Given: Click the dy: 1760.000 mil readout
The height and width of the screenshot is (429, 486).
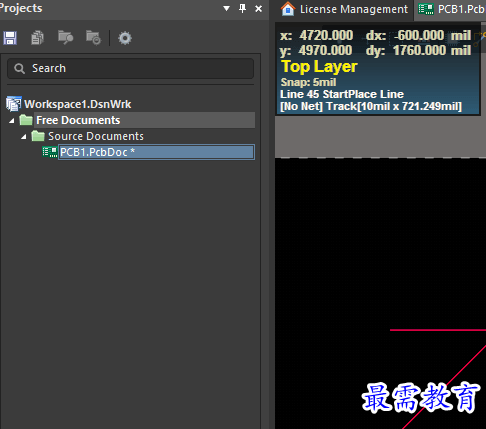Looking at the screenshot, I should click(x=419, y=51).
